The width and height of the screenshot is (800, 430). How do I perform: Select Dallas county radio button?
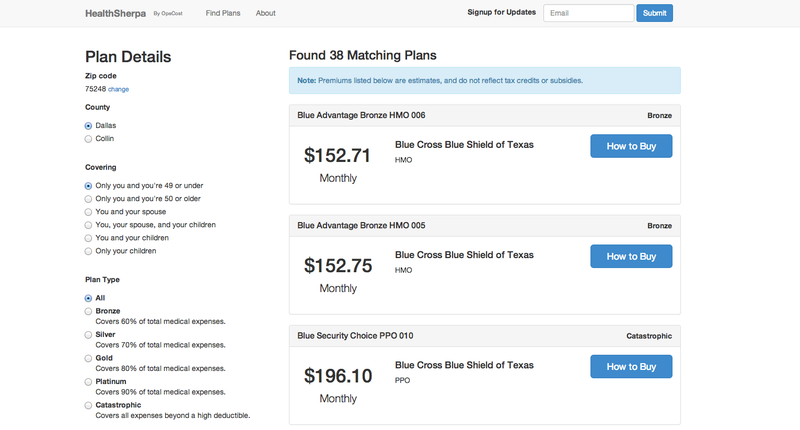88,125
